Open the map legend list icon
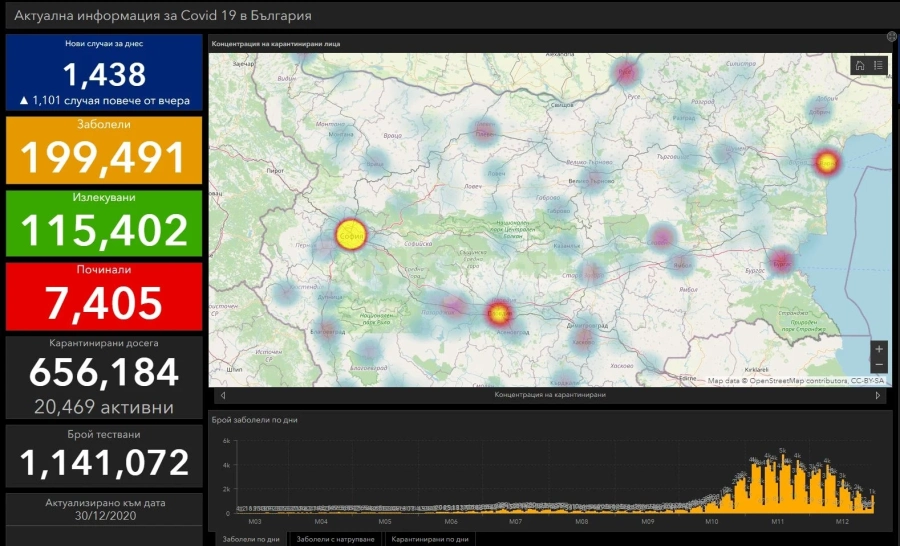Screen dimensions: 900x546 tap(878, 65)
